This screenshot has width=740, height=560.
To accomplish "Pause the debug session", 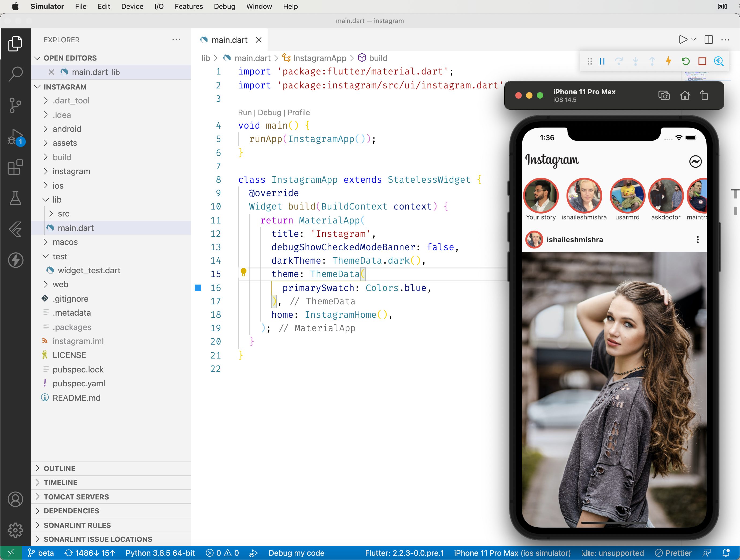I will 602,62.
